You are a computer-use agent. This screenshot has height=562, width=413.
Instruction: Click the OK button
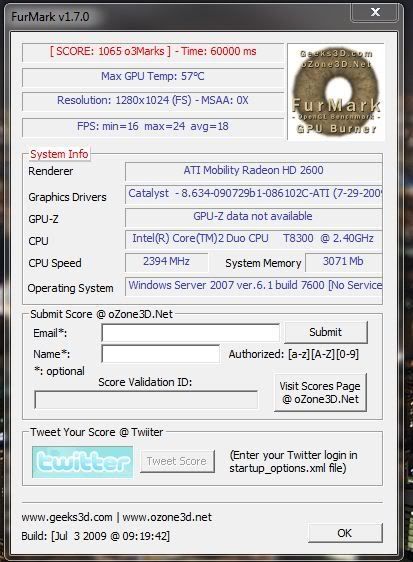point(345,533)
